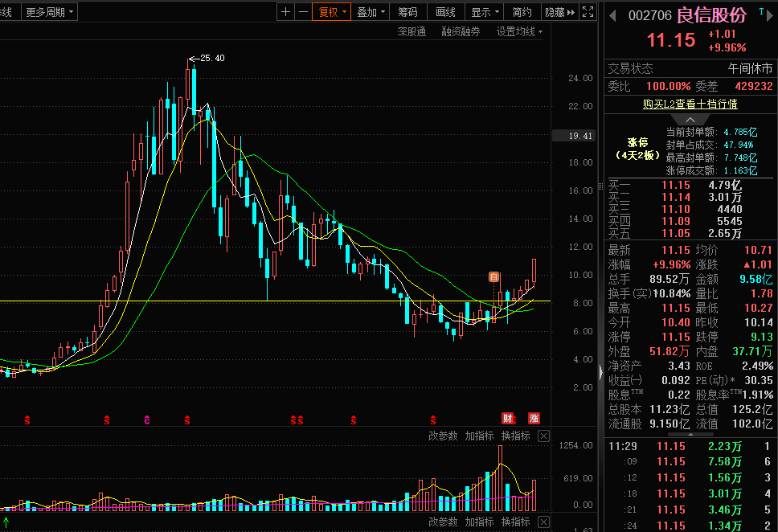The image size is (778, 532).
Task: Click 交易状态 午间休市 row
Action: 690,68
